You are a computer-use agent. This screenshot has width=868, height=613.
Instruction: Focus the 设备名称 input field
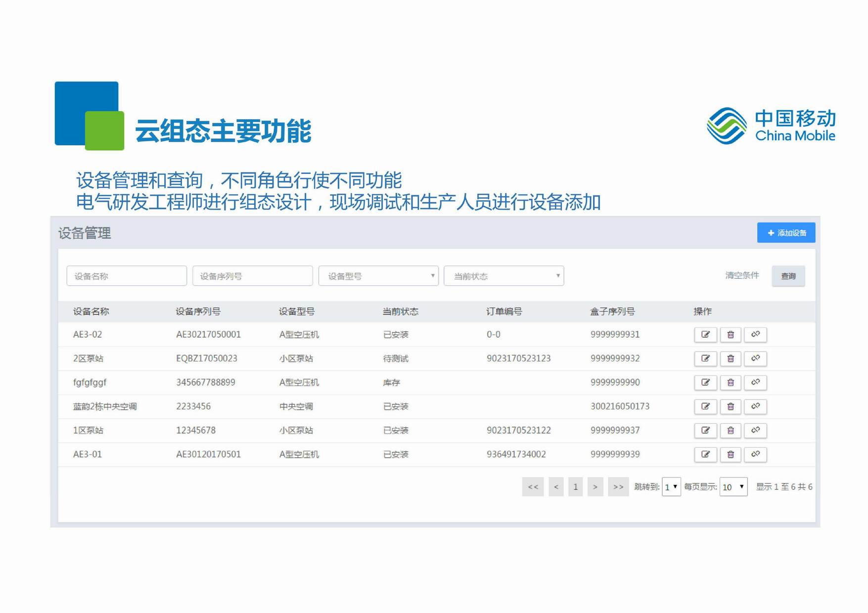(127, 276)
